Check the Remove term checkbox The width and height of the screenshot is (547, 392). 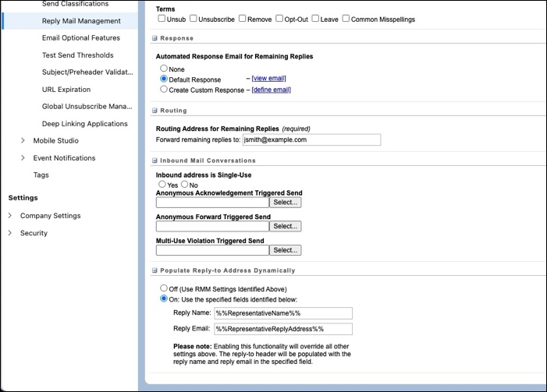coord(243,19)
